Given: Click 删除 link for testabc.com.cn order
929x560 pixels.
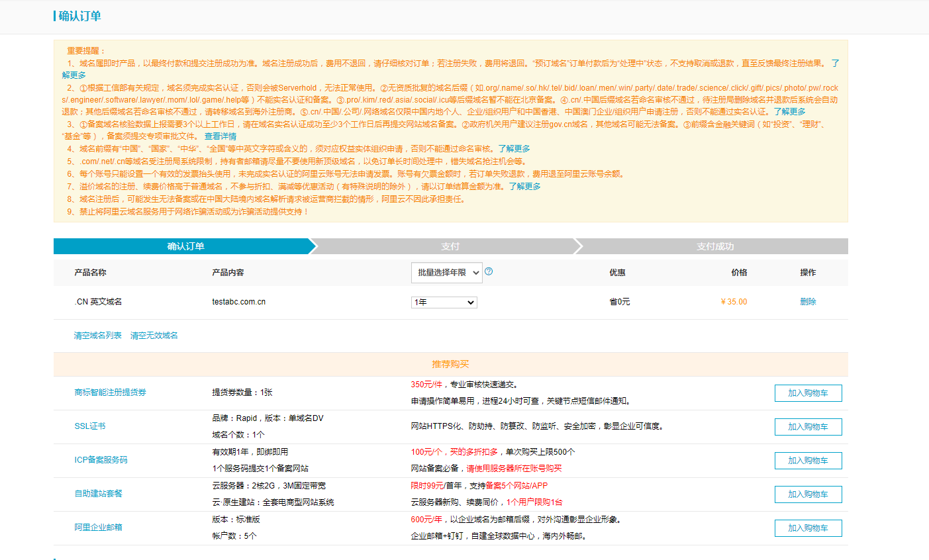Looking at the screenshot, I should [808, 302].
